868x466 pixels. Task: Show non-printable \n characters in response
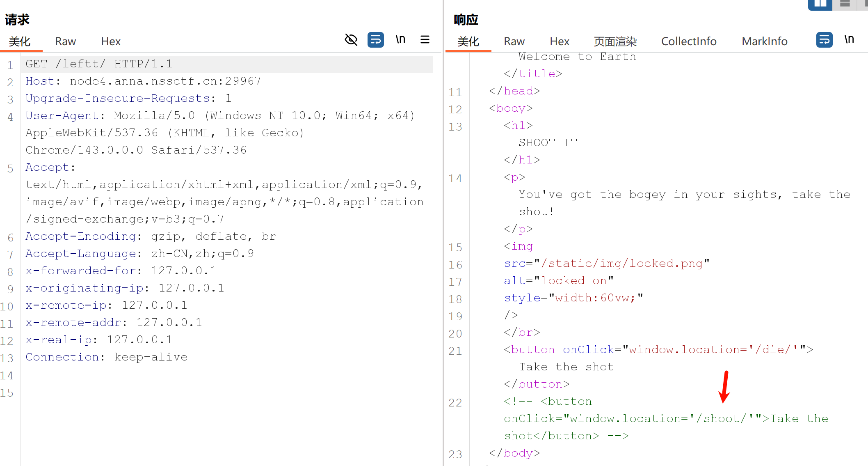[x=849, y=40]
